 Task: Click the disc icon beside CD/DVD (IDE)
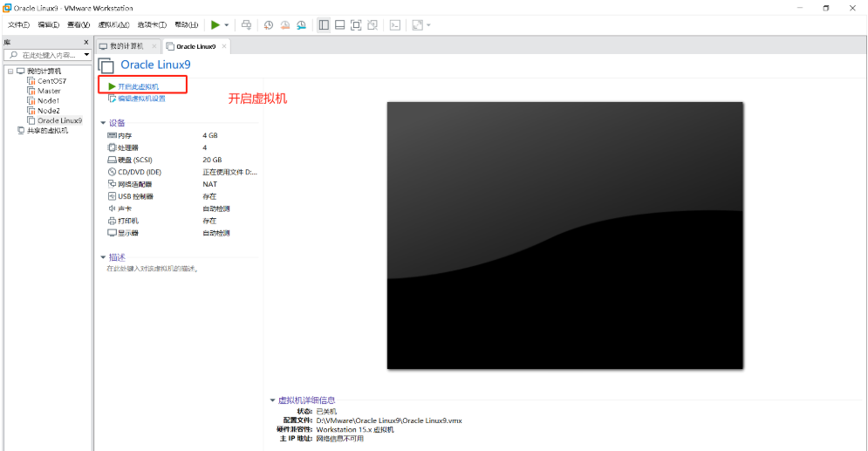pyautogui.click(x=112, y=172)
